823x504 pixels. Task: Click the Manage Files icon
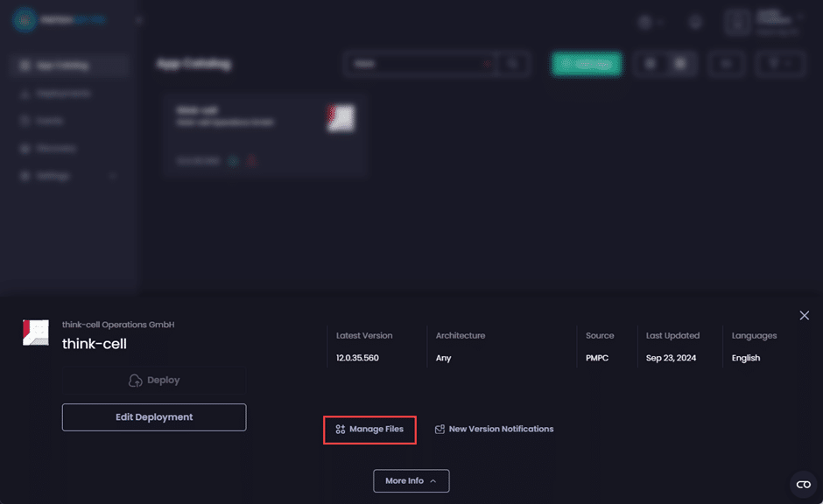pos(340,430)
